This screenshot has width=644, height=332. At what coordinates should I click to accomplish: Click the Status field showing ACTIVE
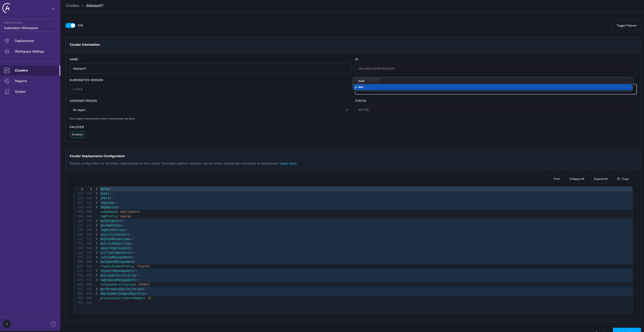pyautogui.click(x=496, y=110)
